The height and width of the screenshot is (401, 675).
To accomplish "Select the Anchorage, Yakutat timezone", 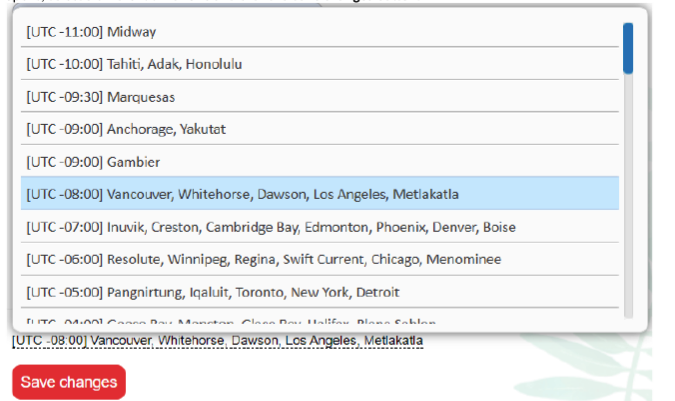I will 320,129.
